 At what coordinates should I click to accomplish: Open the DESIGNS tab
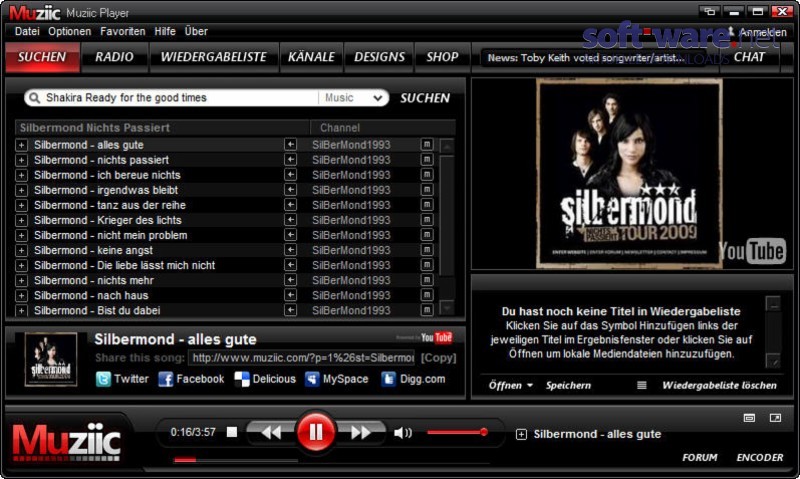point(379,57)
